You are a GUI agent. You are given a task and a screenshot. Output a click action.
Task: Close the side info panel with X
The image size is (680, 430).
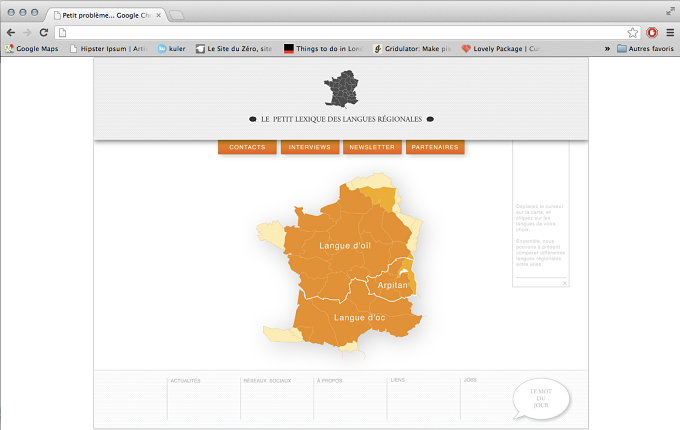pos(565,283)
